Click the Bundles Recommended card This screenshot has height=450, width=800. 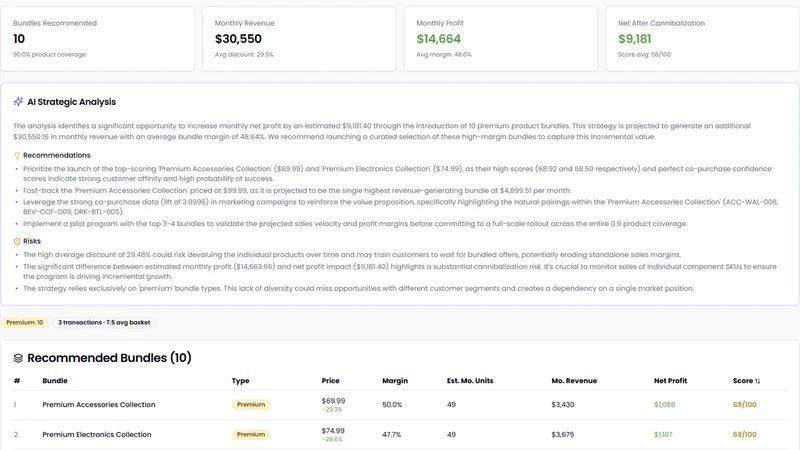pos(97,39)
